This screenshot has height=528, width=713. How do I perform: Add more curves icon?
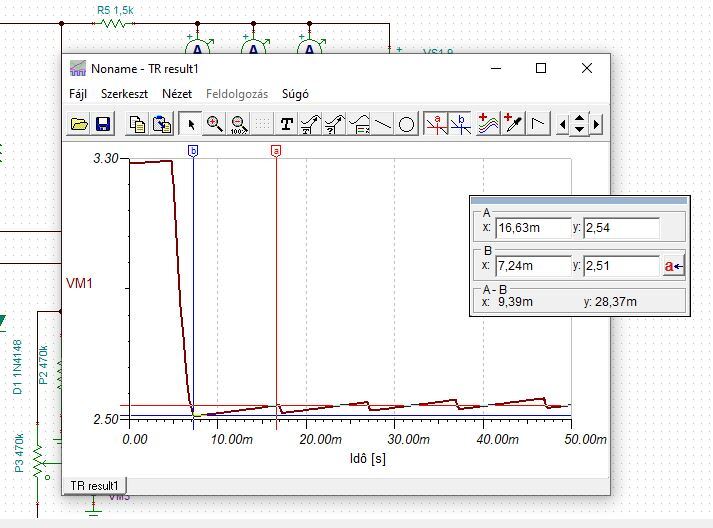pyautogui.click(x=487, y=124)
